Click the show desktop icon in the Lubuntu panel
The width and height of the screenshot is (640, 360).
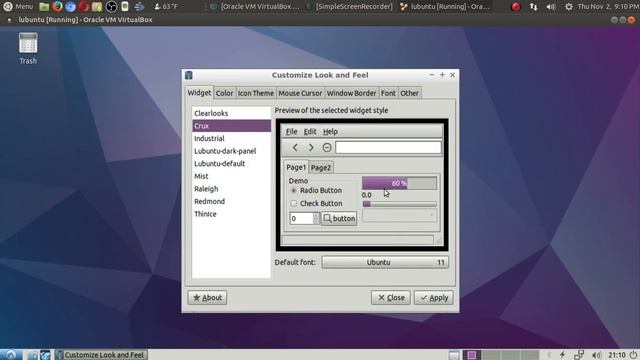click(453, 355)
